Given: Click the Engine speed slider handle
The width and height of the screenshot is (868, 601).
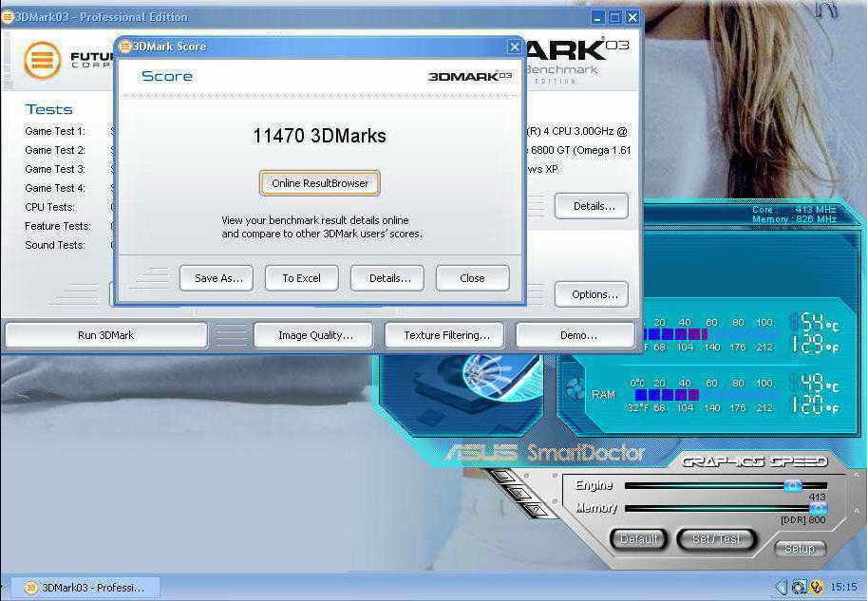Looking at the screenshot, I should tap(793, 485).
